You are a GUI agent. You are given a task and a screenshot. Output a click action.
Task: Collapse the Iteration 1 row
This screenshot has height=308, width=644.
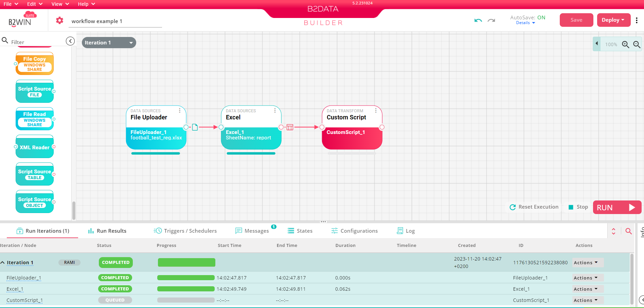[3, 263]
